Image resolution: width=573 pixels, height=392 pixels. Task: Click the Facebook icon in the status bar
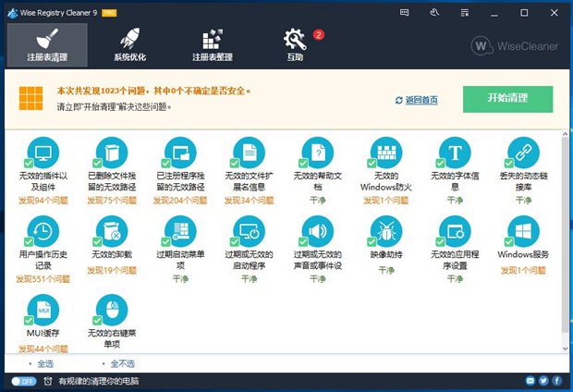click(x=557, y=381)
